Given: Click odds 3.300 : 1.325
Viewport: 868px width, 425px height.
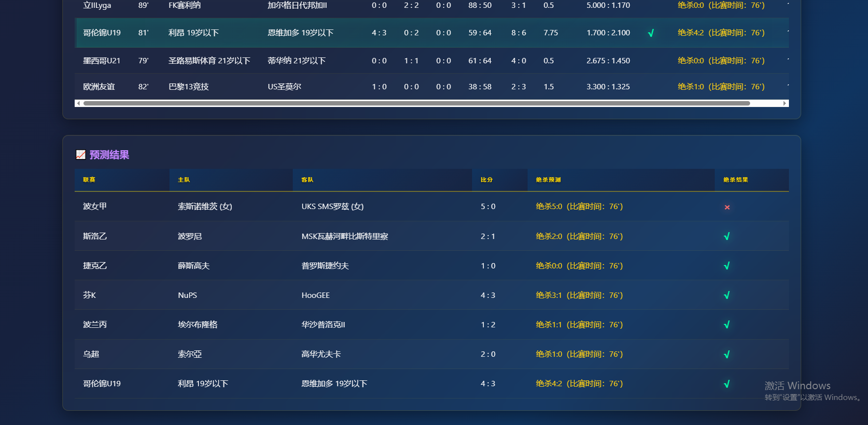Looking at the screenshot, I should click(x=608, y=86).
